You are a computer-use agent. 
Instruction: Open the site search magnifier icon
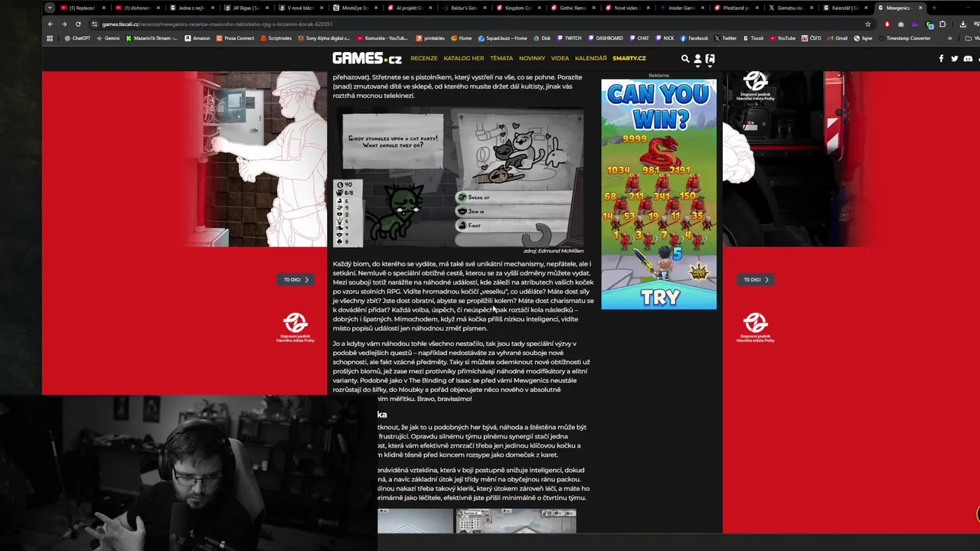685,58
